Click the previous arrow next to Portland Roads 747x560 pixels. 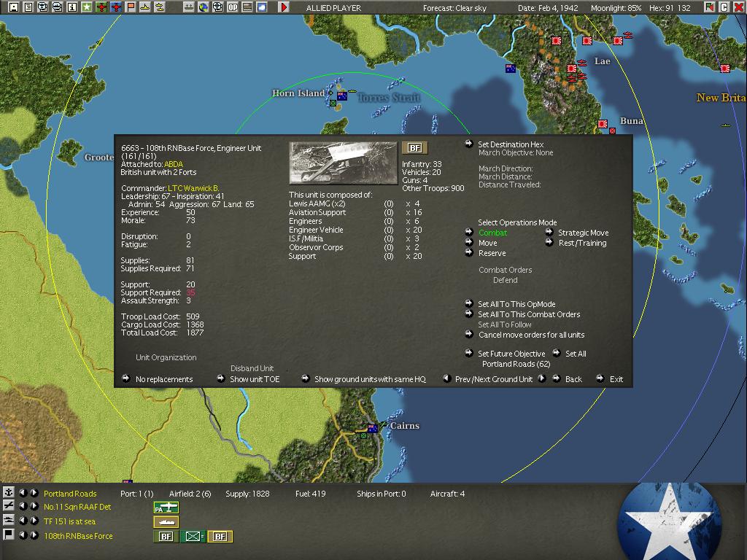(23, 493)
